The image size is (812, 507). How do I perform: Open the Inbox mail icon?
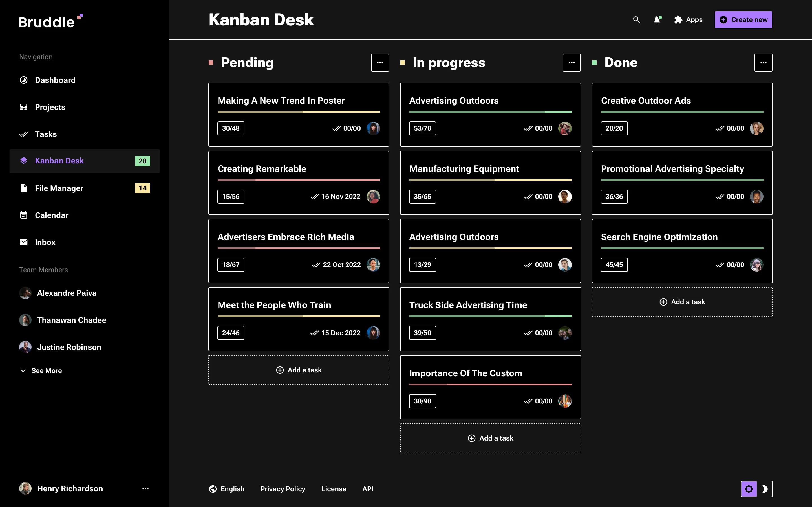click(x=23, y=242)
